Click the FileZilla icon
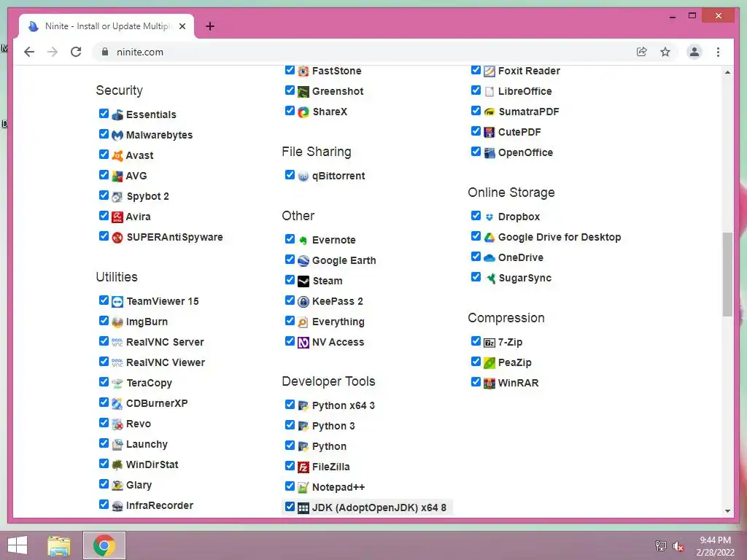747x560 pixels. pos(303,467)
